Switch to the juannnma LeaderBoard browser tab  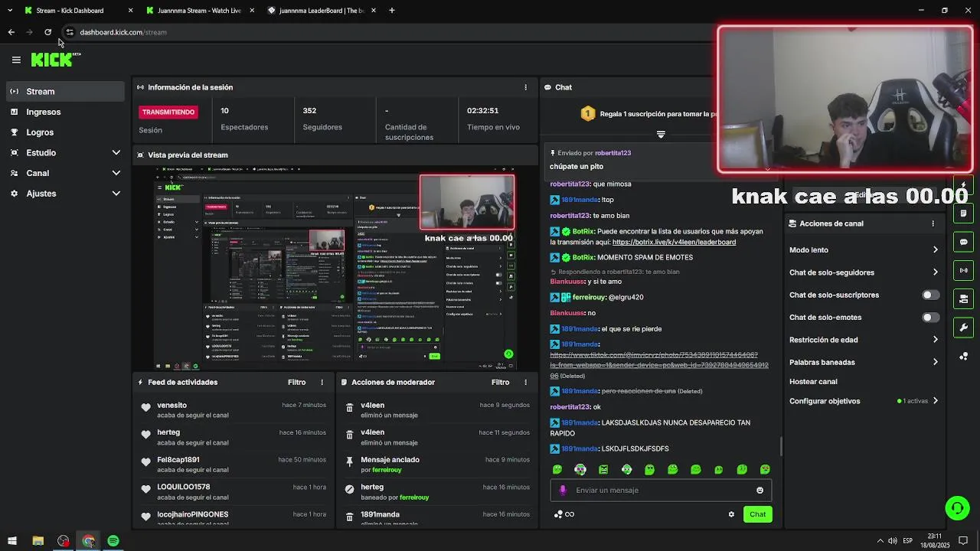click(322, 11)
